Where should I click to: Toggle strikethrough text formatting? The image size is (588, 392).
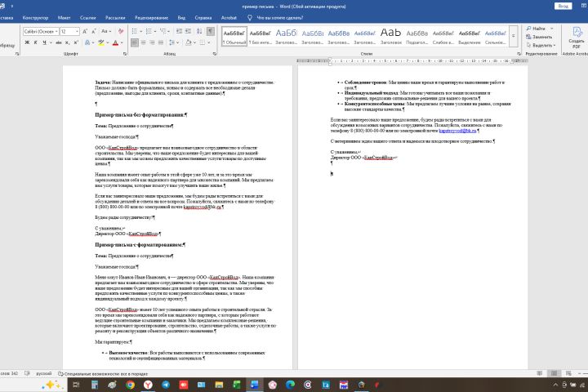point(59,42)
